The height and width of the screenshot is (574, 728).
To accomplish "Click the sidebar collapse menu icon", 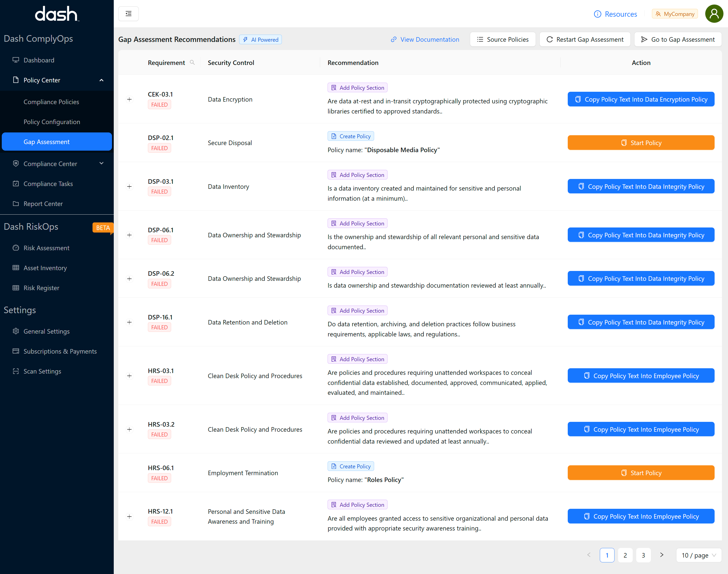I will pos(128,14).
